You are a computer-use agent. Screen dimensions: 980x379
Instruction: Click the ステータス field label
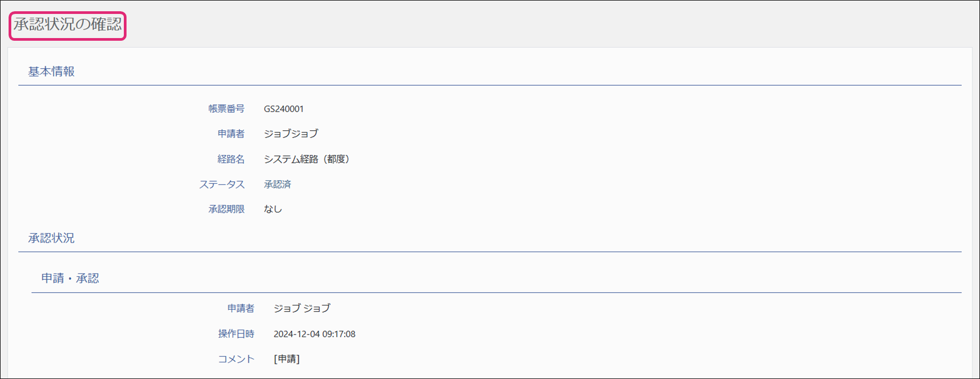click(x=222, y=184)
